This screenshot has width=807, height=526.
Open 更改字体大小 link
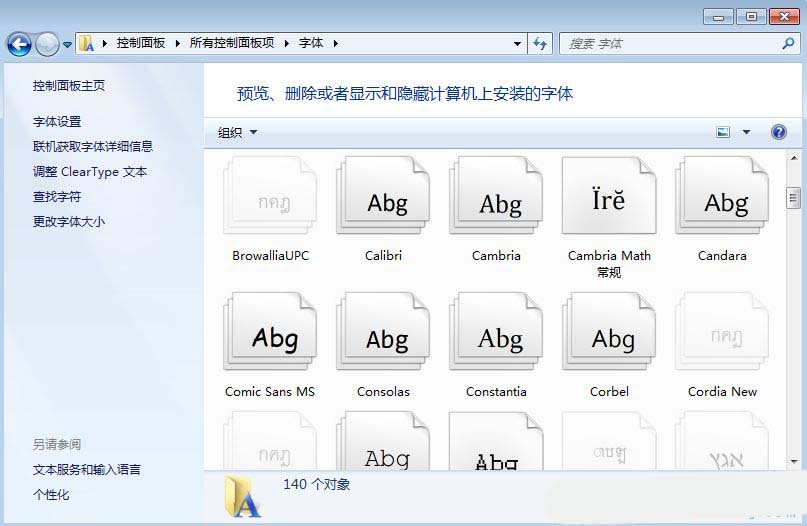(68, 221)
